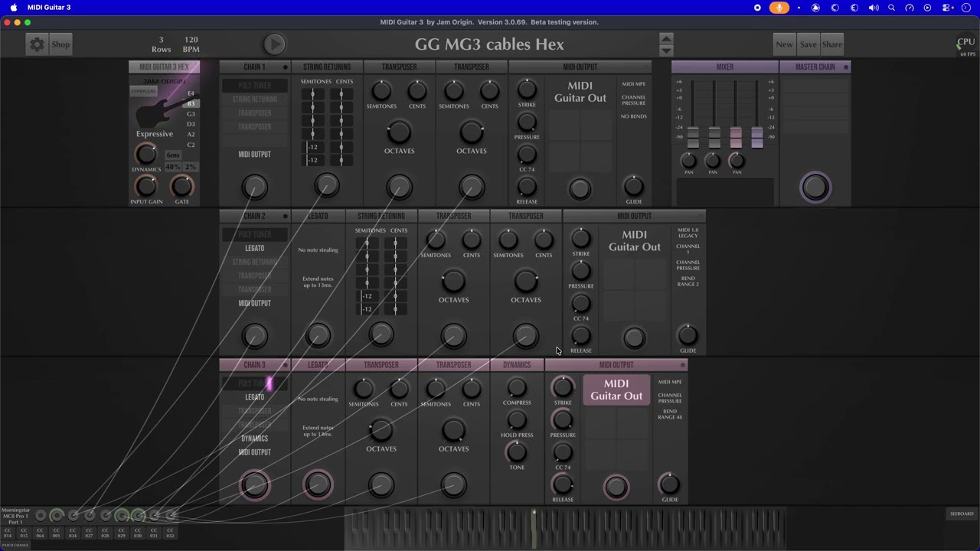This screenshot has width=980, height=551.
Task: Click the Pressure knob in Chain 1 MIDI Output
Action: click(x=527, y=122)
